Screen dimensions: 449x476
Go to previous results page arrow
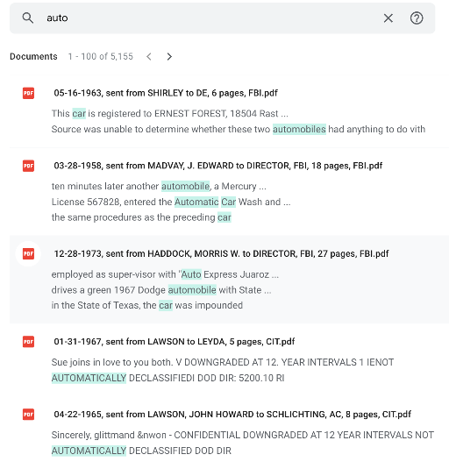tap(149, 56)
